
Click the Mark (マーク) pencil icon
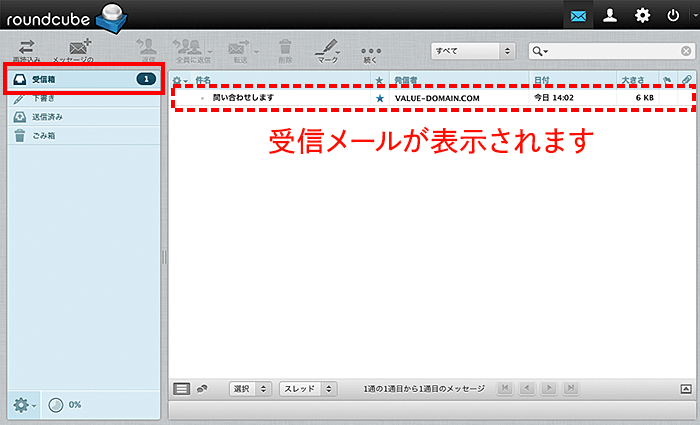pyautogui.click(x=326, y=47)
